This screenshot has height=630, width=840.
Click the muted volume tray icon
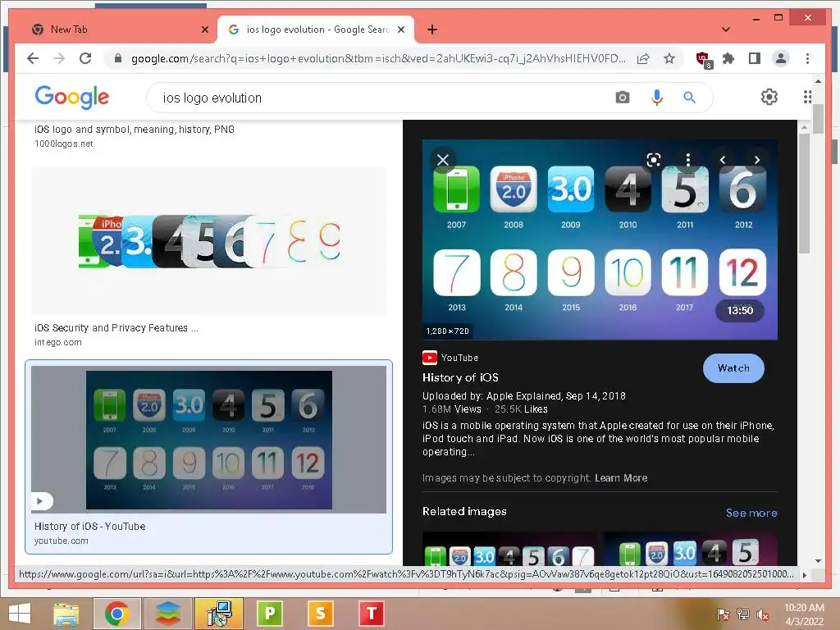pyautogui.click(x=762, y=614)
